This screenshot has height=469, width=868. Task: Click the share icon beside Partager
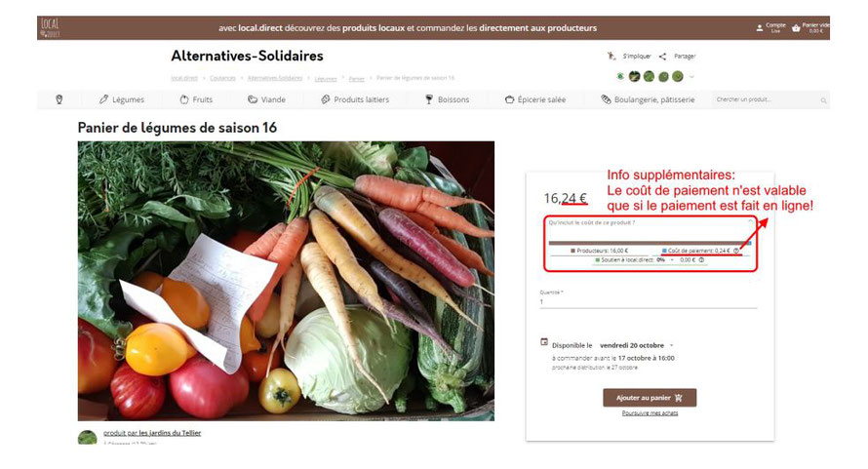(x=662, y=56)
